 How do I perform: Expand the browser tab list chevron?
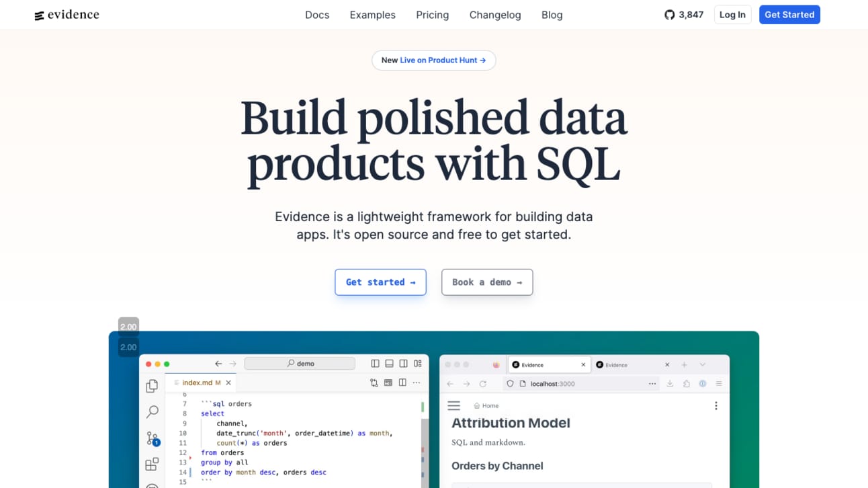[703, 365]
